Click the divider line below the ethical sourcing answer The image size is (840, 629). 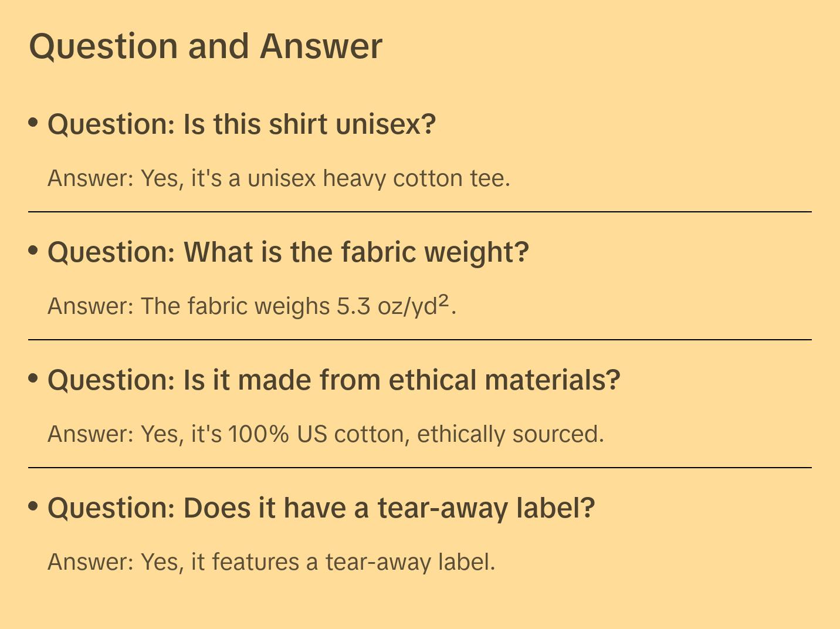(420, 468)
